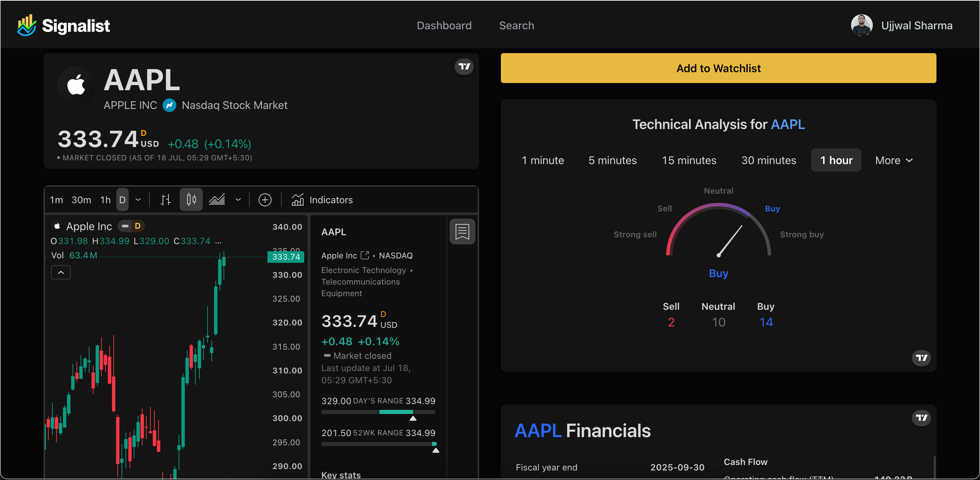This screenshot has width=980, height=480.
Task: Click the Apple Inc chart legend title
Action: click(89, 226)
